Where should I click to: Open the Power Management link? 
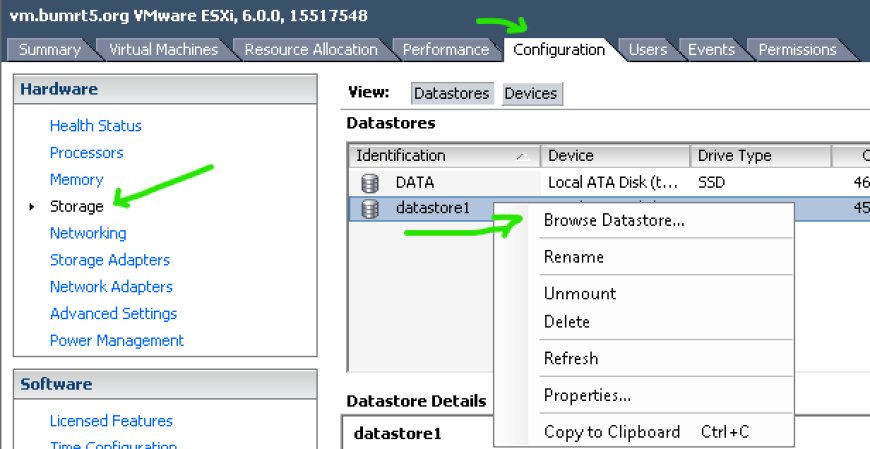117,340
